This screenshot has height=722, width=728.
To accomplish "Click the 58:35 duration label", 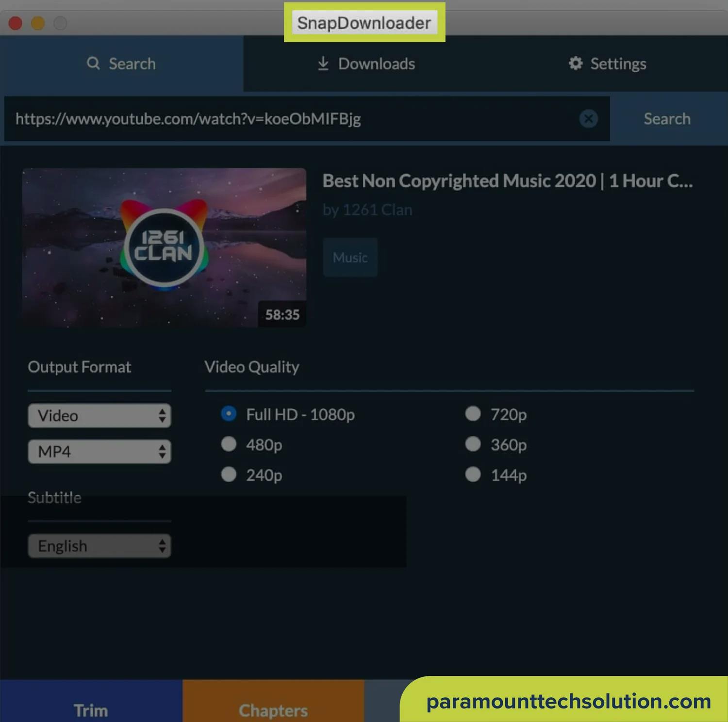I will point(282,314).
